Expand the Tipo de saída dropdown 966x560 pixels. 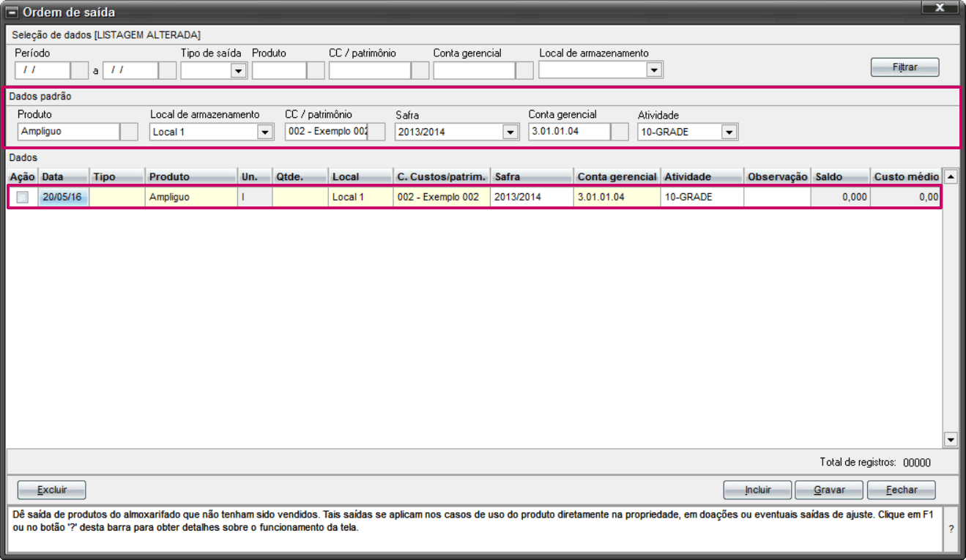click(x=238, y=70)
